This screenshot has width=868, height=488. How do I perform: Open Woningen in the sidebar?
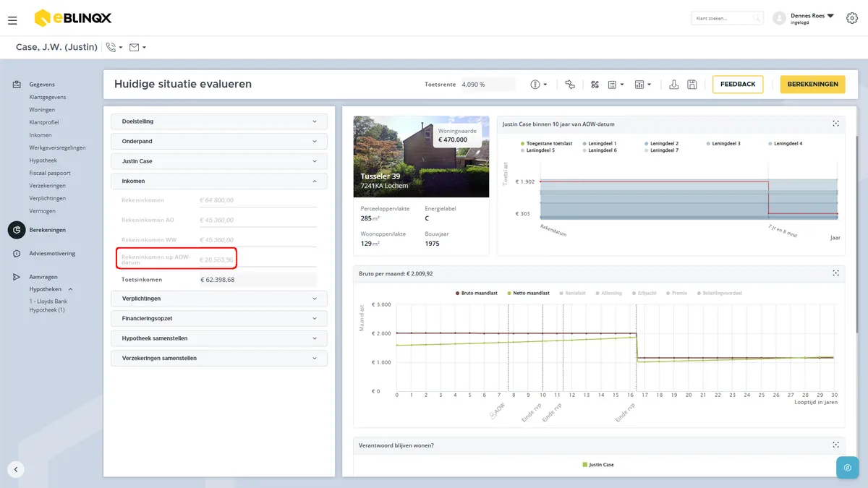[x=42, y=110]
